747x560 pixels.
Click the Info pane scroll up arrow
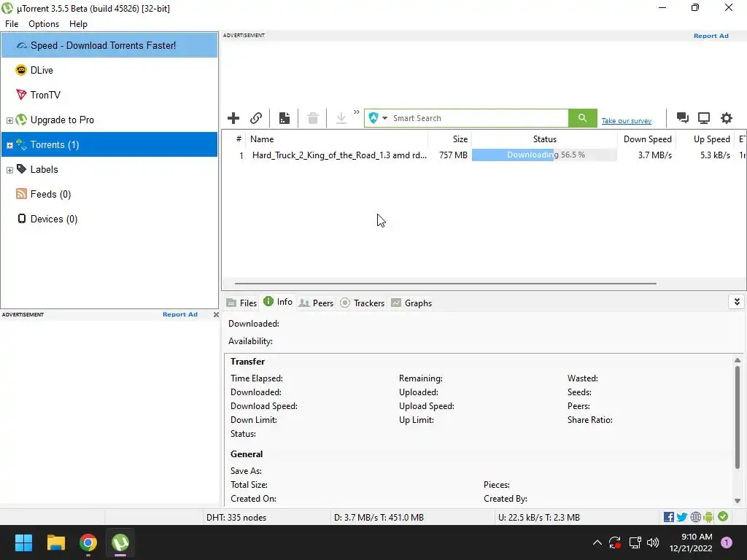738,360
